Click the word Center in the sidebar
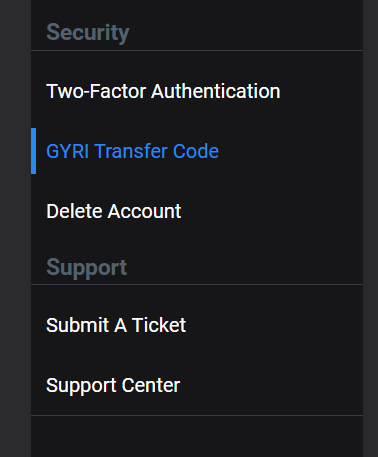 coord(151,385)
